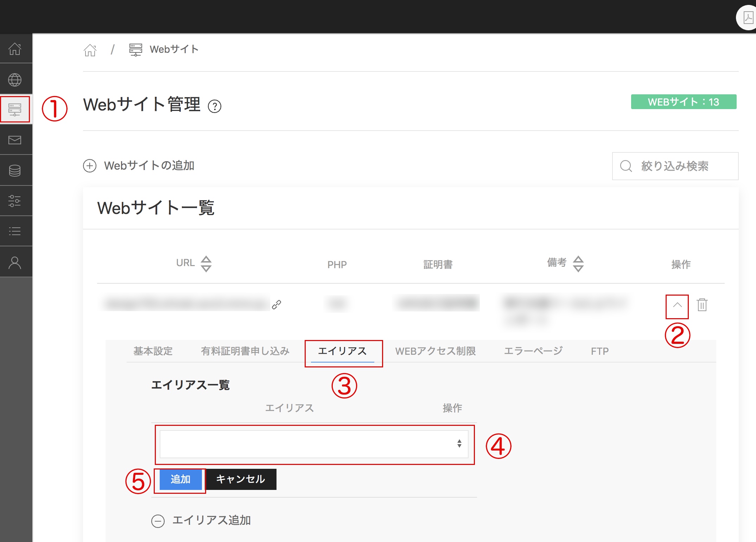Collapse the site row with chevron
Image resolution: width=756 pixels, height=542 pixels.
click(677, 305)
